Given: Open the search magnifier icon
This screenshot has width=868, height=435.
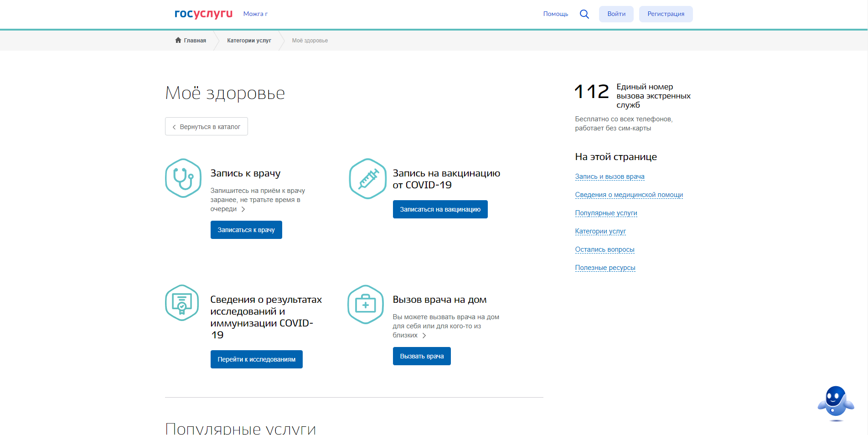Looking at the screenshot, I should (x=584, y=14).
